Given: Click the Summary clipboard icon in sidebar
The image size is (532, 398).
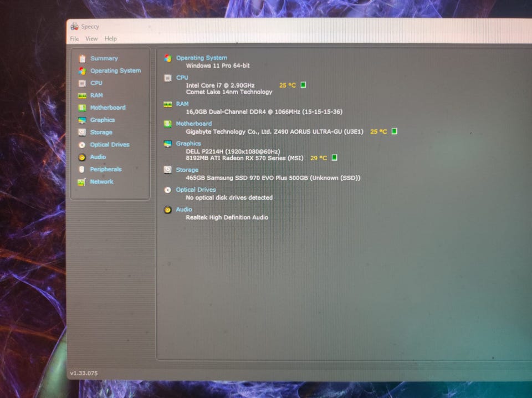Looking at the screenshot, I should 82,58.
